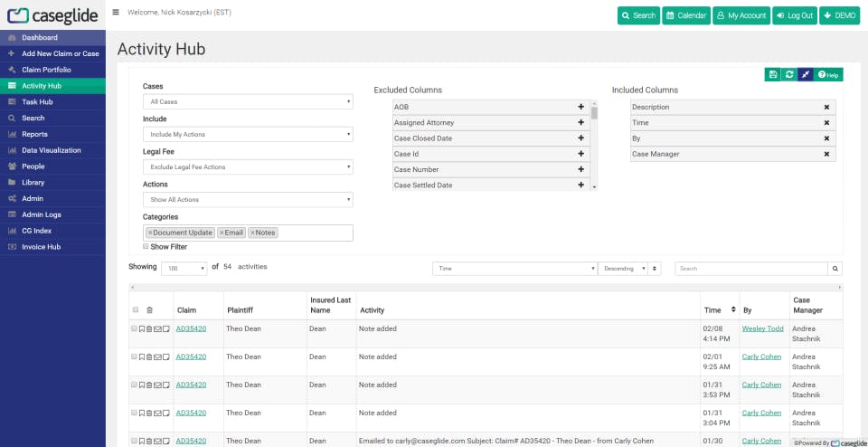Remove the Email category tag

point(222,233)
